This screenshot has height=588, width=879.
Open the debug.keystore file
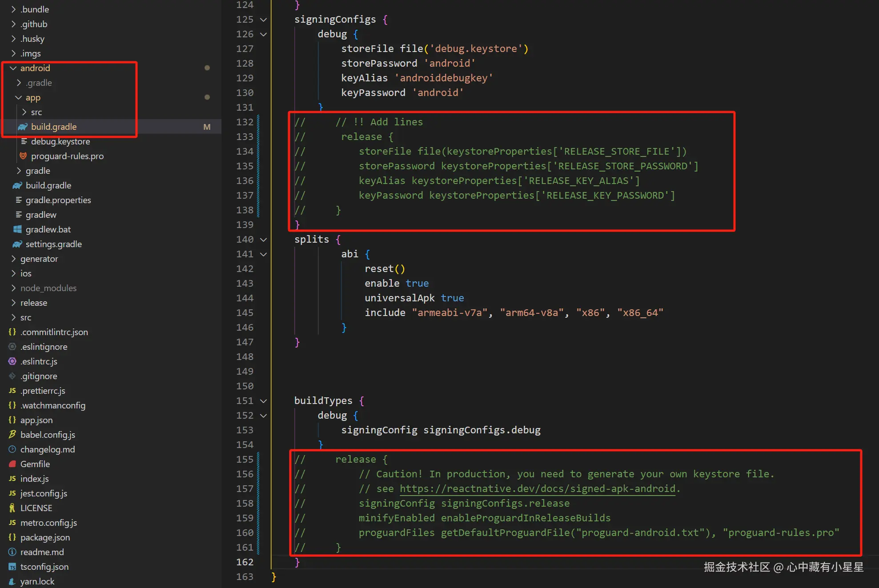pos(60,141)
